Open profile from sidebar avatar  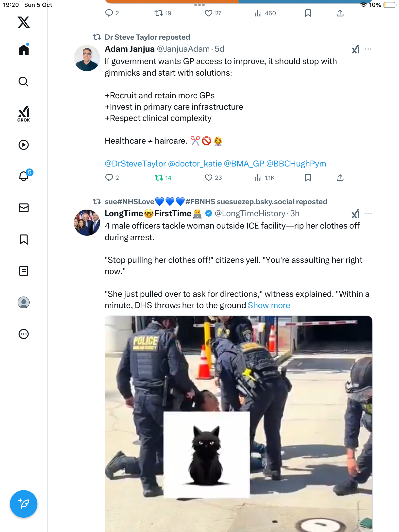pos(24,302)
